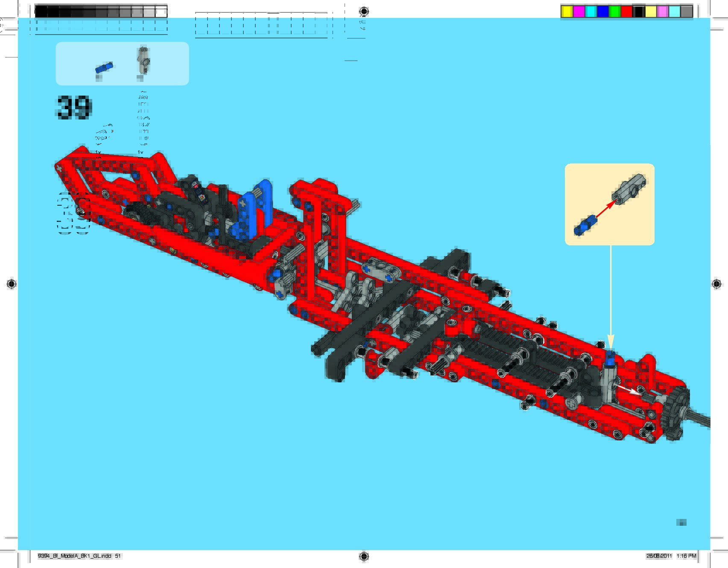The height and width of the screenshot is (568, 728).
Task: Select the magenta swatch in the color bar
Action: (579, 12)
